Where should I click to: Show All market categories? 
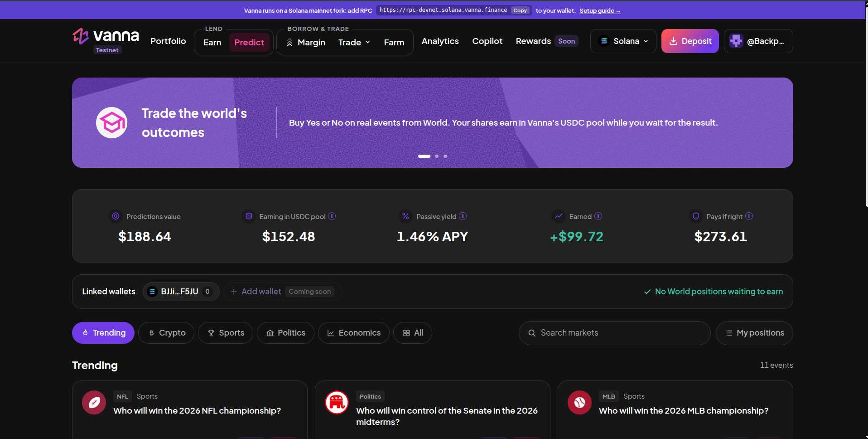click(413, 333)
